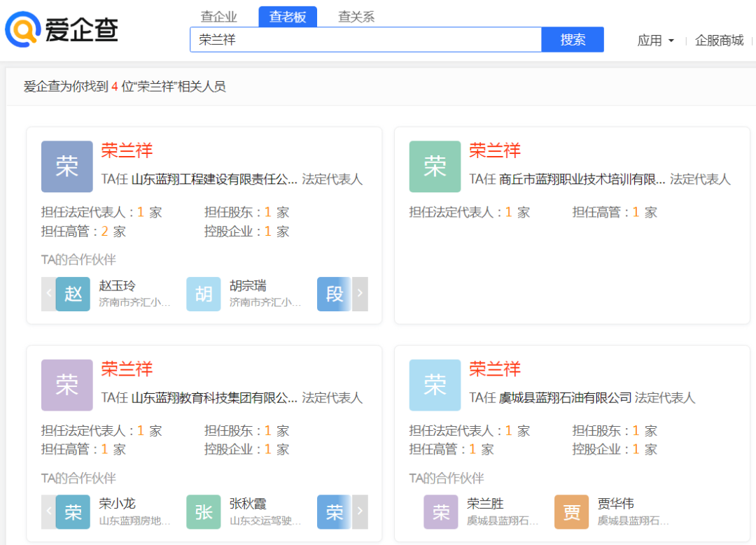
Task: Open the 企服商城 link
Action: click(x=719, y=41)
